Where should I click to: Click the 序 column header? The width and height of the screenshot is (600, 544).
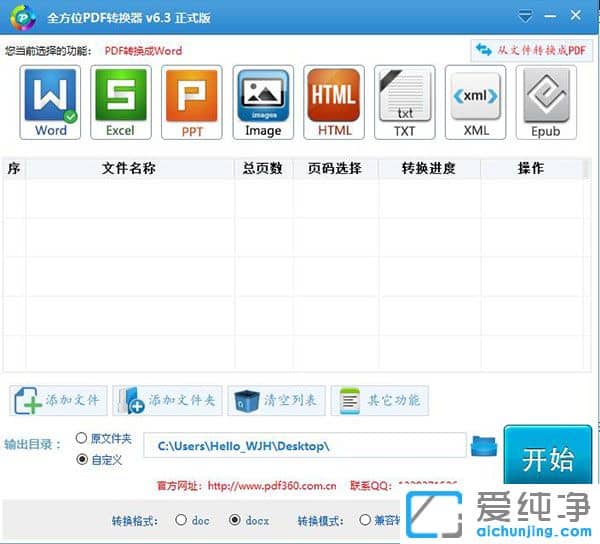point(14,168)
